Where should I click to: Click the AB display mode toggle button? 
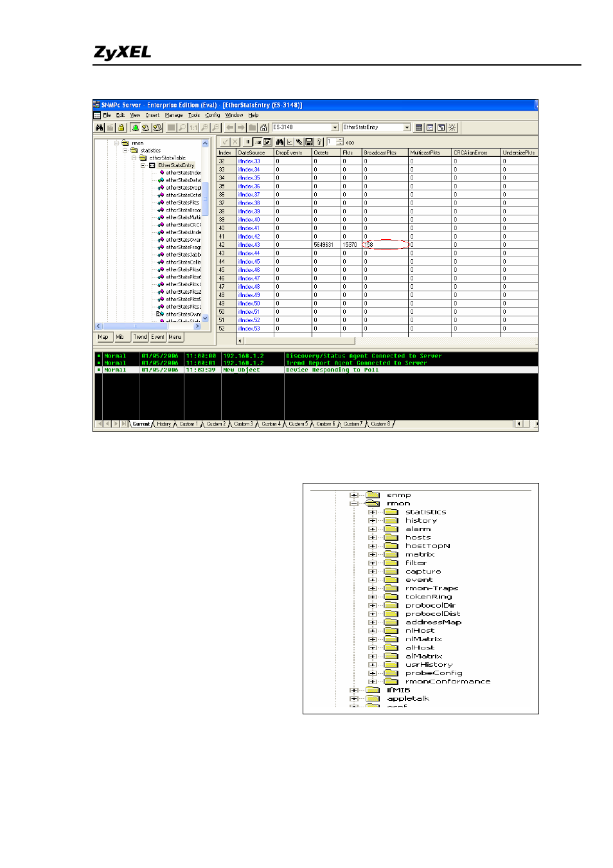coord(258,142)
